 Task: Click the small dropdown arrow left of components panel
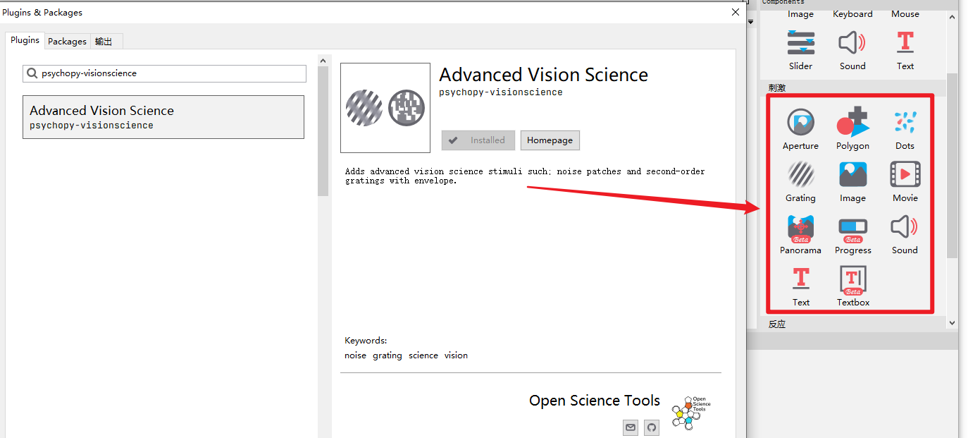(x=750, y=21)
